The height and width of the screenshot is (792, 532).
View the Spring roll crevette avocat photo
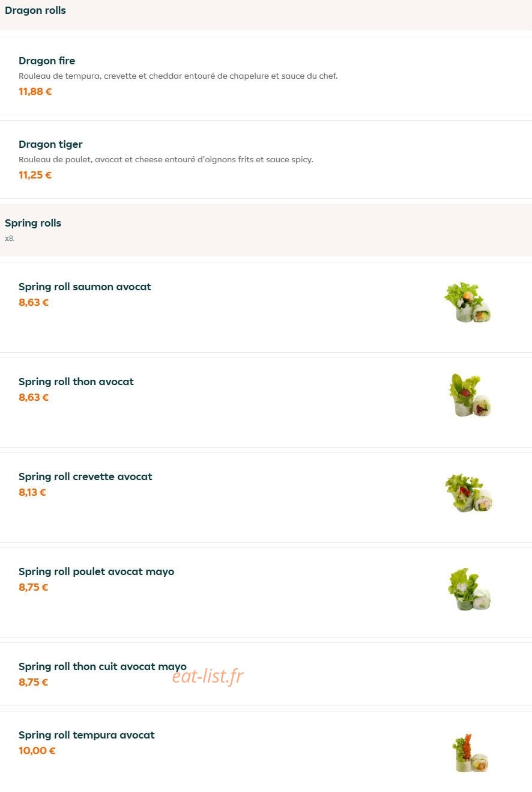[x=468, y=493]
